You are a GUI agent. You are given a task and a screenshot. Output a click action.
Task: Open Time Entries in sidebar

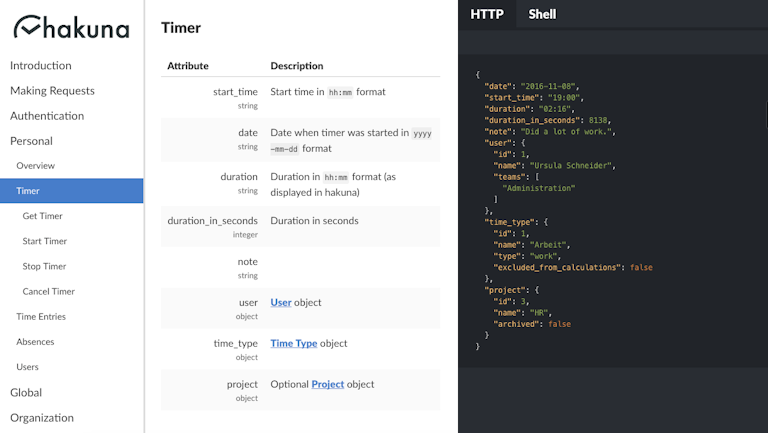pos(41,316)
